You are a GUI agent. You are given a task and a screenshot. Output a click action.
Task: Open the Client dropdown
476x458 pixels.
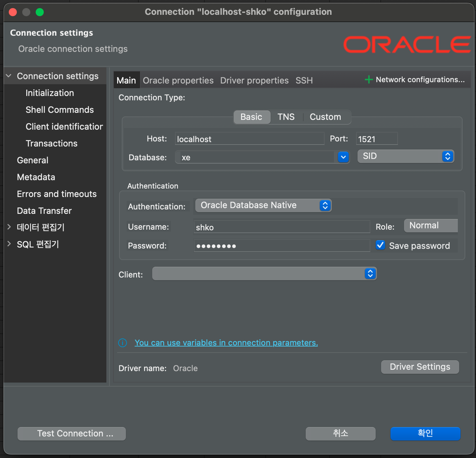[264, 273]
